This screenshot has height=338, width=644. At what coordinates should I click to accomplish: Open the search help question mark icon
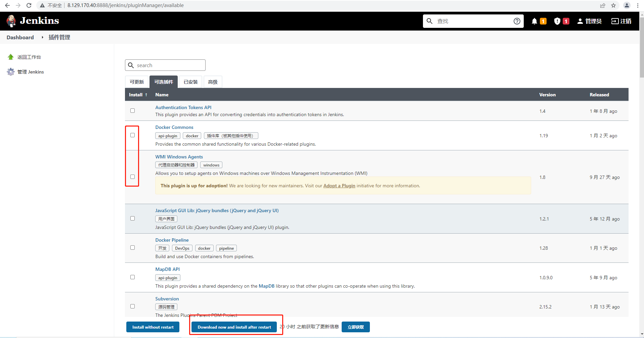pyautogui.click(x=517, y=21)
